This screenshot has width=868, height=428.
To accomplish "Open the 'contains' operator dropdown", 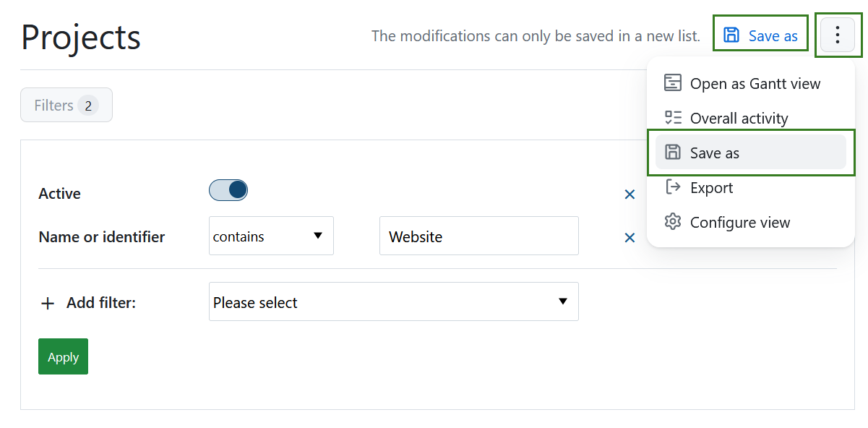I will coord(271,236).
